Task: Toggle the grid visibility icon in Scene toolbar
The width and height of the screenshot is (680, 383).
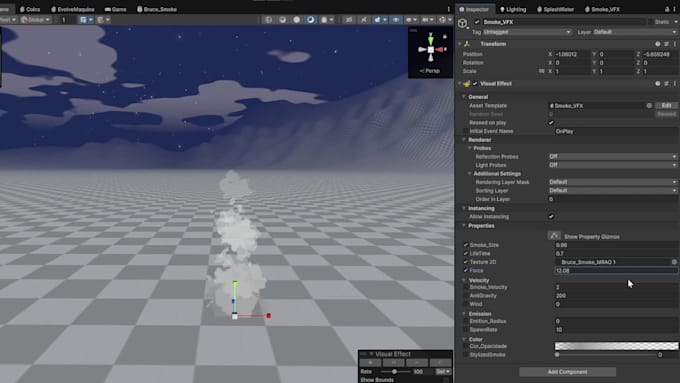Action: tap(83, 20)
